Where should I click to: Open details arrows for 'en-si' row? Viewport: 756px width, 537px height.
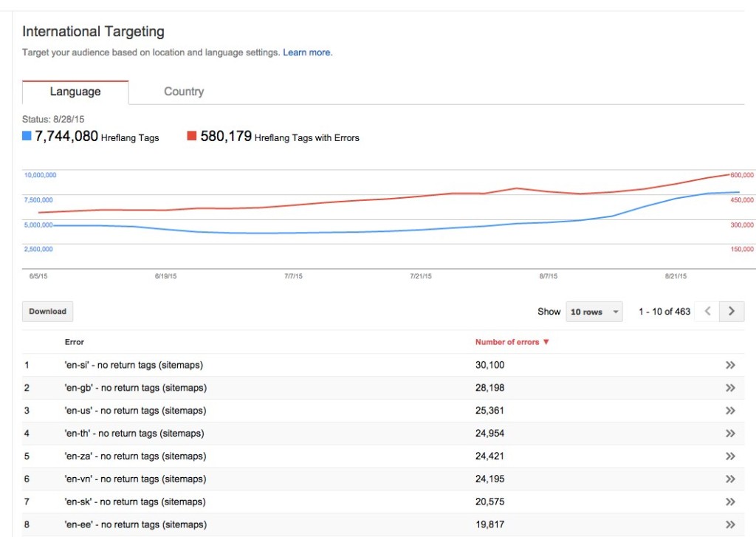pyautogui.click(x=730, y=365)
